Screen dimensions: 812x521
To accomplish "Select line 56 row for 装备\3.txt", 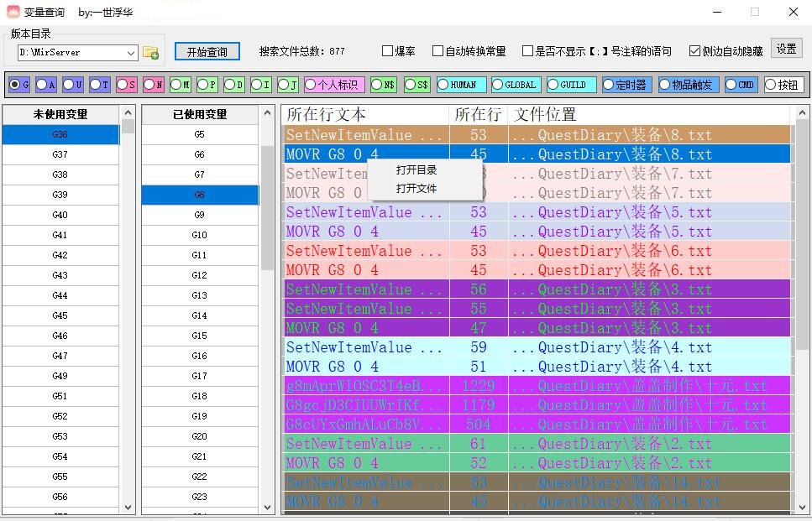I will tap(537, 289).
